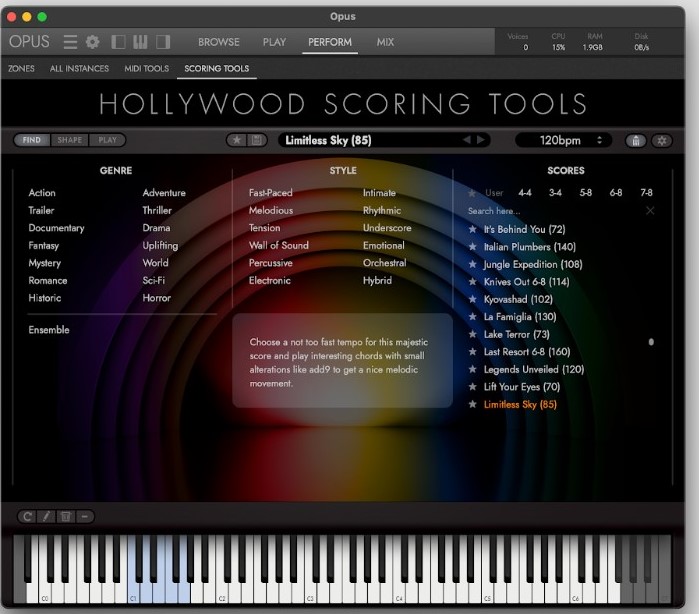Toggle the 5-8 time signature filter
The width and height of the screenshot is (699, 614).
(585, 193)
